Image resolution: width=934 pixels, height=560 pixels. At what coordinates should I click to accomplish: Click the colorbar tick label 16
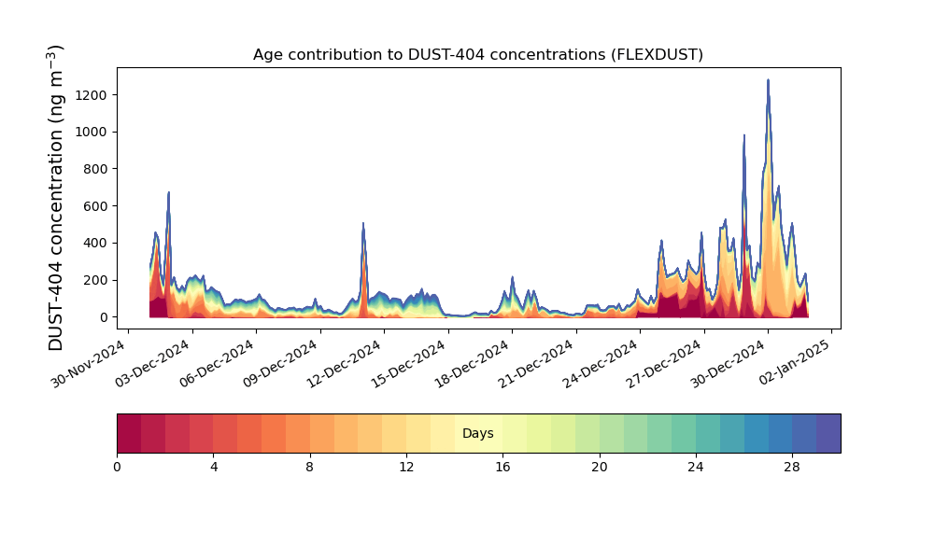(502, 468)
